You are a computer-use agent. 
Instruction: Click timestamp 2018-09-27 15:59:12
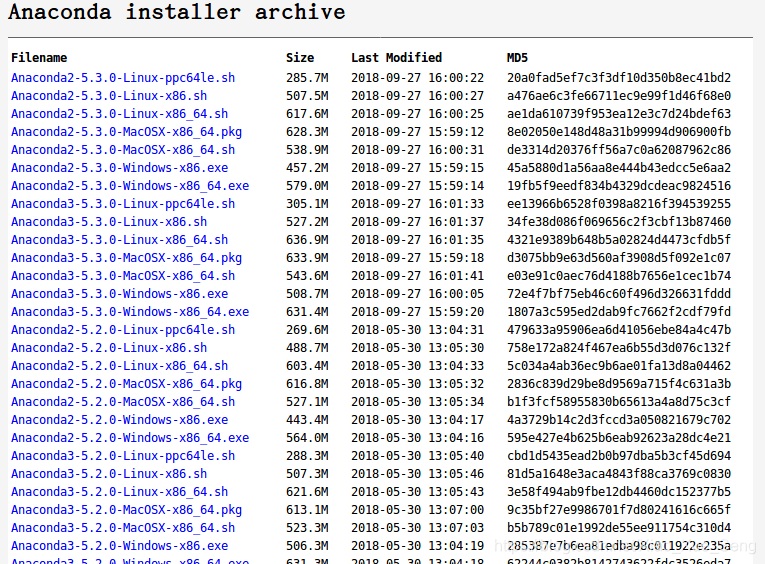coord(418,132)
